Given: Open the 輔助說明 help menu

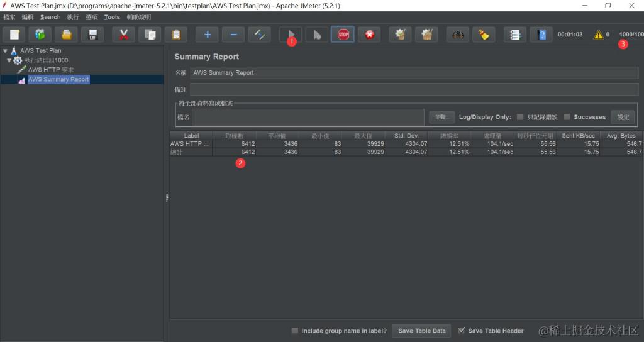Looking at the screenshot, I should coord(139,17).
